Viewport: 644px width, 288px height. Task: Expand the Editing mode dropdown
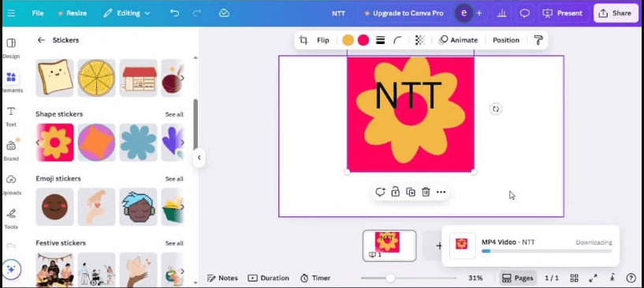pyautogui.click(x=127, y=13)
